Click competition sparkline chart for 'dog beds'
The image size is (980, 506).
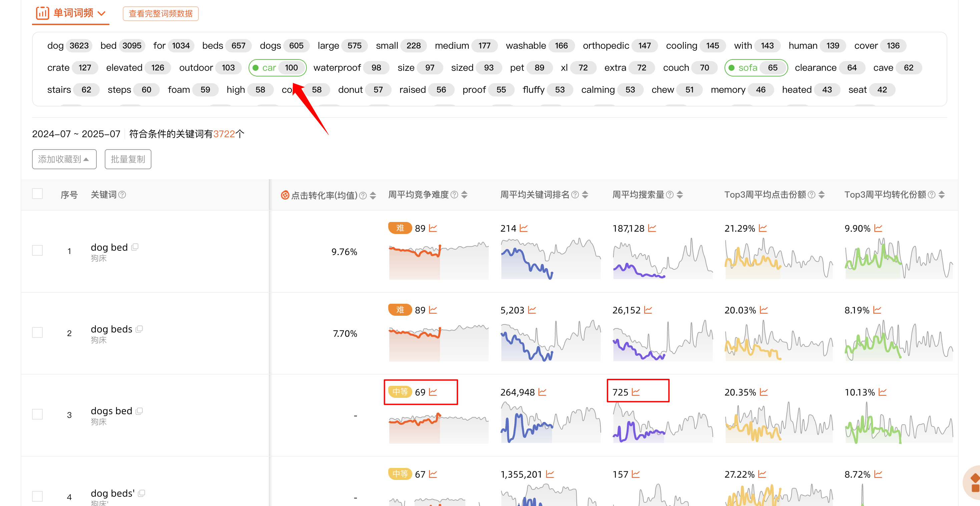click(x=438, y=343)
